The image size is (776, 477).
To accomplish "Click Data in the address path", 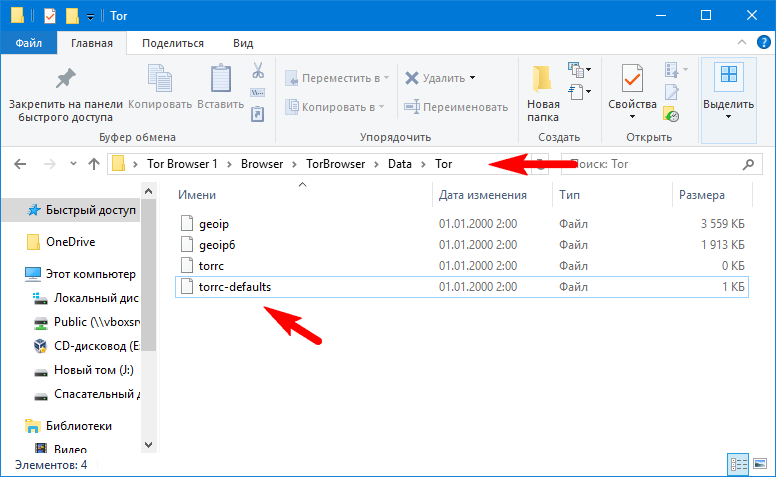I will (400, 164).
